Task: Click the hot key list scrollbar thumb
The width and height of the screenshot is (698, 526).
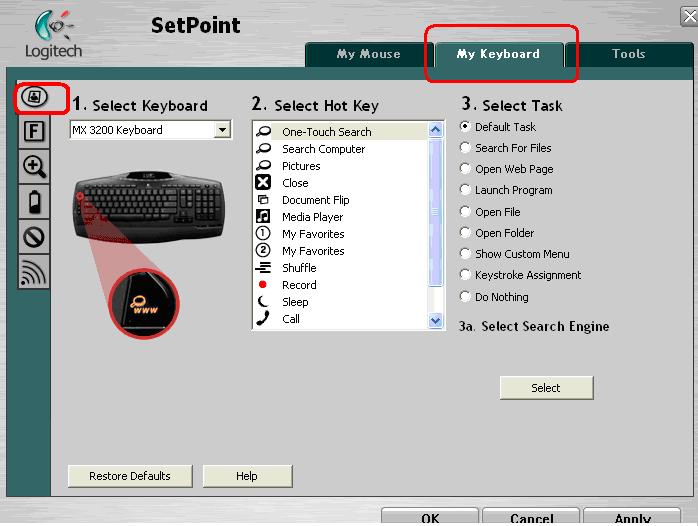Action: coord(435,212)
